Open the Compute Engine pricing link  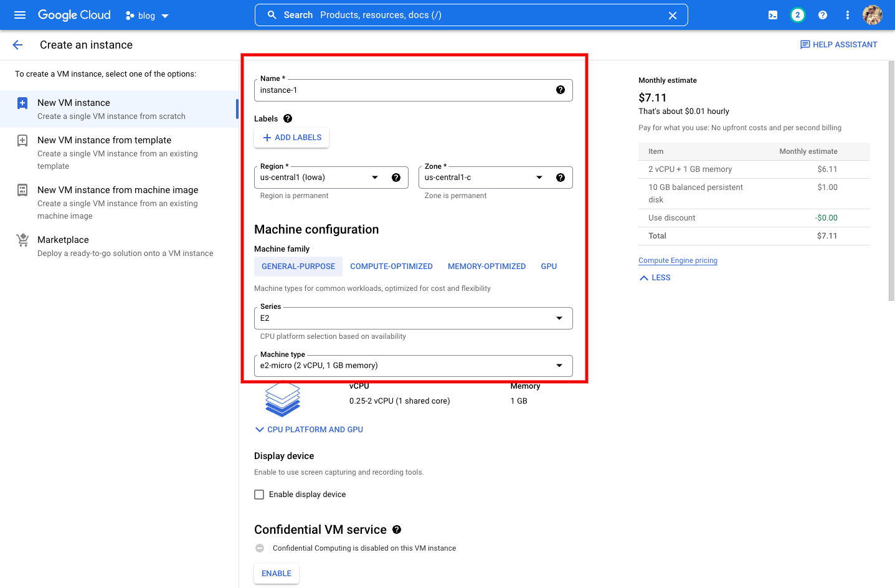[678, 260]
